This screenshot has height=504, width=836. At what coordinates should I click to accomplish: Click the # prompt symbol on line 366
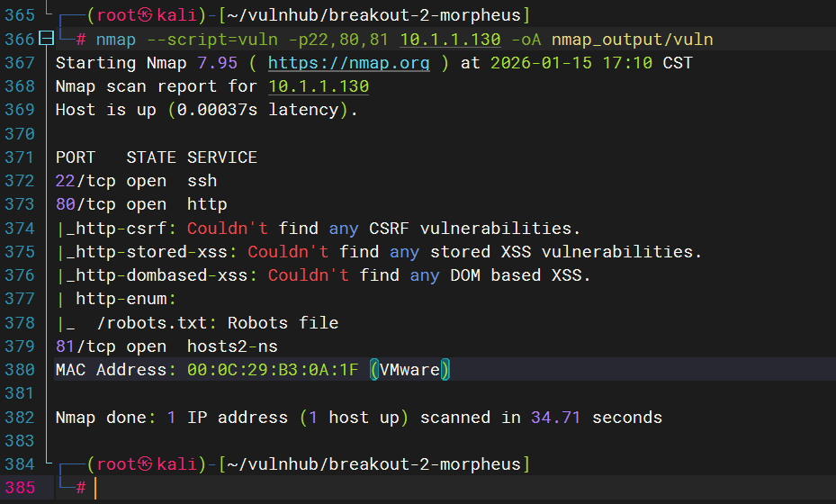coord(81,40)
